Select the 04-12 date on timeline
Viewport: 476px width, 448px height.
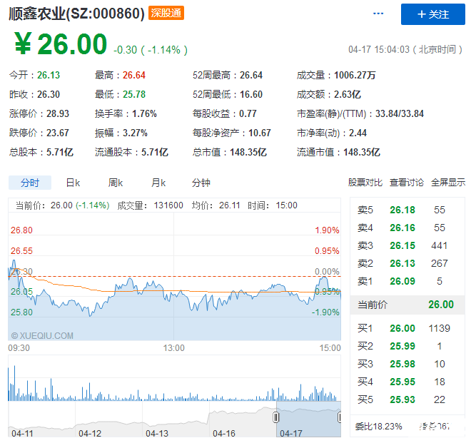89,434
